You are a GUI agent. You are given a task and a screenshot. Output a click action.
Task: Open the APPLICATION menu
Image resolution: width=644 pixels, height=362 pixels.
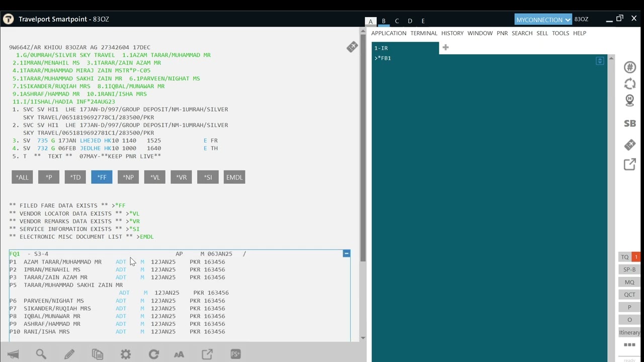389,33
